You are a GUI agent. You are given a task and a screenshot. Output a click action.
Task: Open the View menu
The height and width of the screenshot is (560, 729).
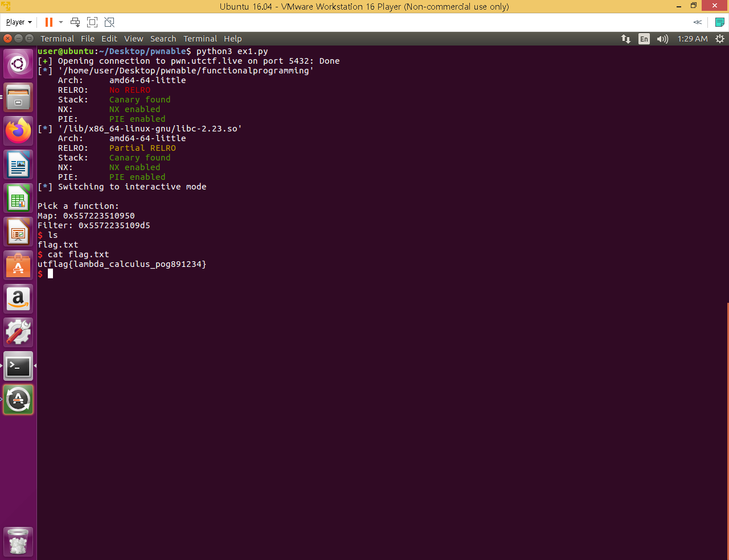[134, 39]
